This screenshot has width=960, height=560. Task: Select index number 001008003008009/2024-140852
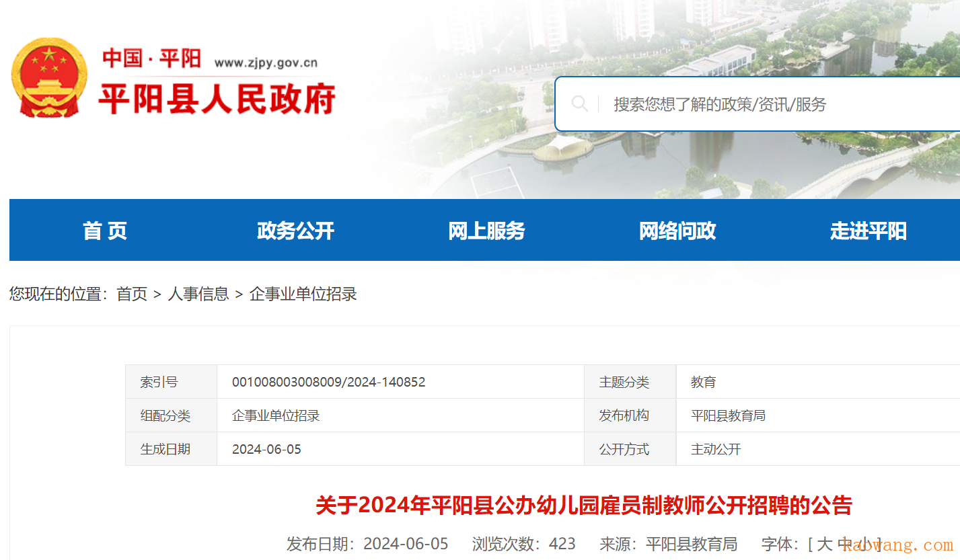click(x=329, y=382)
